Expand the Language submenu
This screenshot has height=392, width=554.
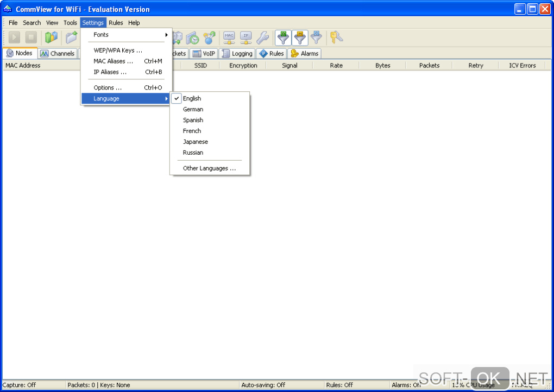point(126,98)
